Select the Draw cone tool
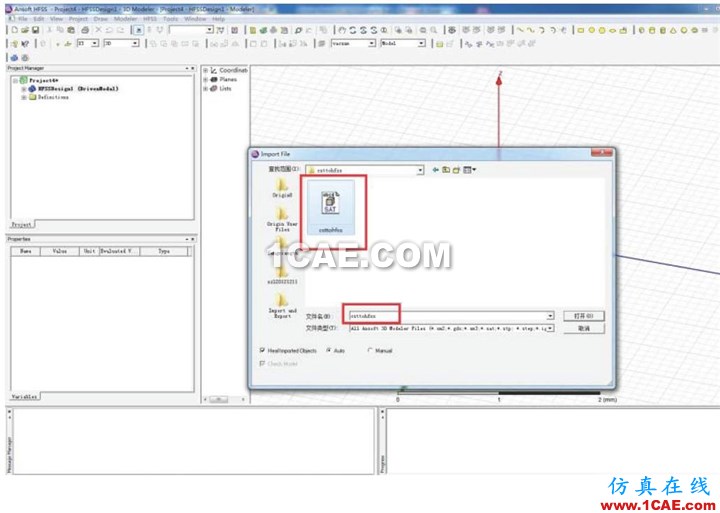Viewport: 720px width, 513px height. pyautogui.click(x=673, y=30)
